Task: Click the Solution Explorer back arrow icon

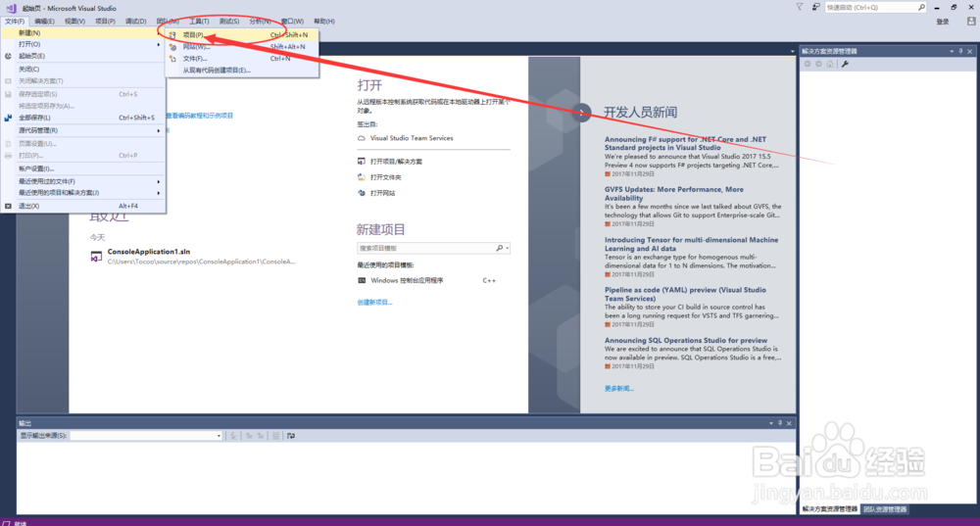Action: tap(808, 64)
